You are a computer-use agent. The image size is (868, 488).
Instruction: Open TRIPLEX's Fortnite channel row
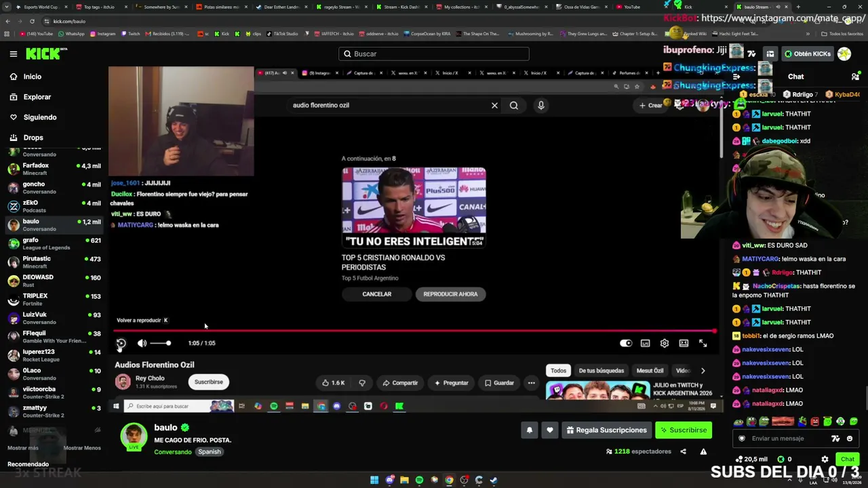[54, 299]
